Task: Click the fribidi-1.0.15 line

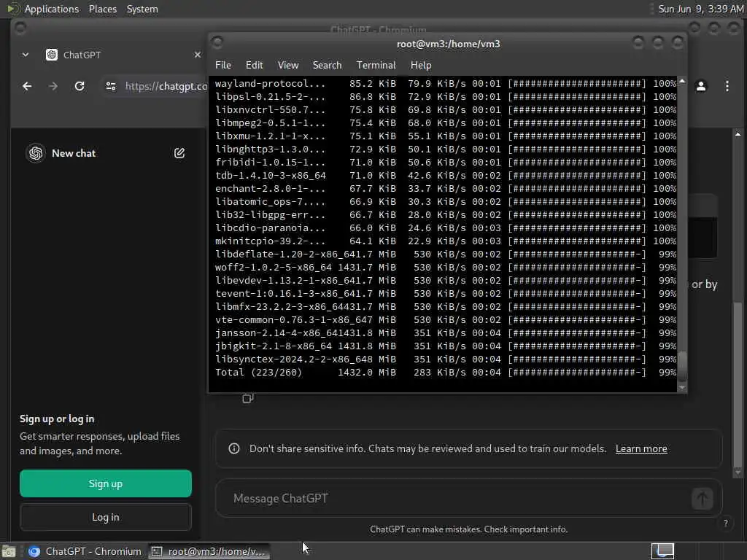Action: coord(446,163)
